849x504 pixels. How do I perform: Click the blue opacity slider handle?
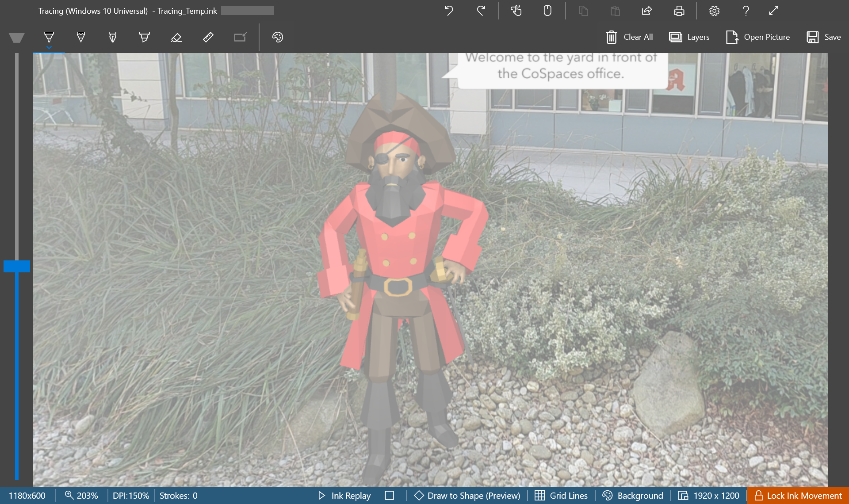[x=17, y=266]
